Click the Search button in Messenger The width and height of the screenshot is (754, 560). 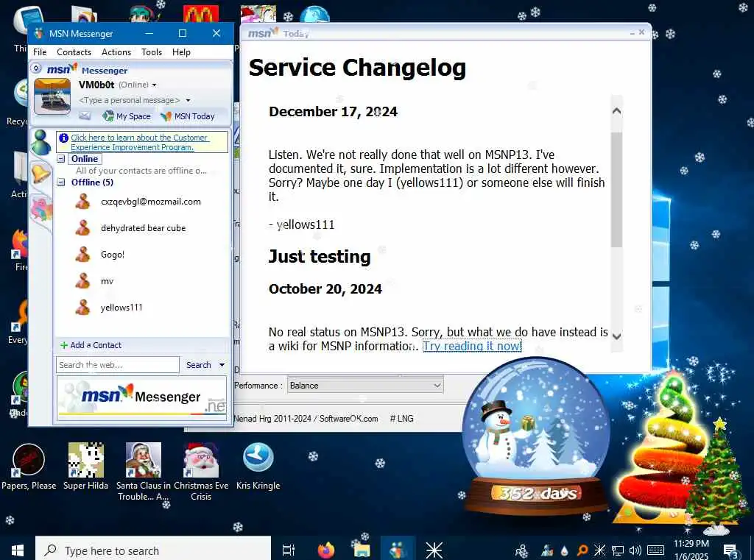tap(199, 365)
